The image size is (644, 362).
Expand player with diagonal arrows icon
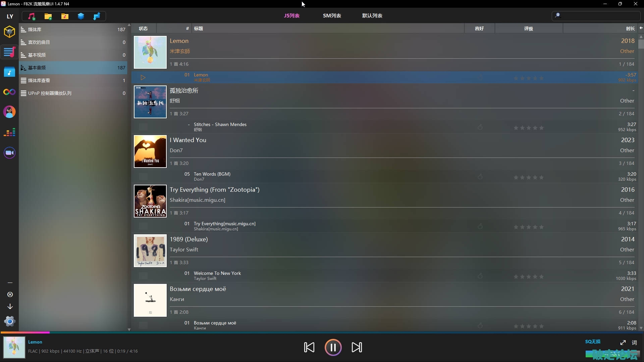click(x=623, y=343)
